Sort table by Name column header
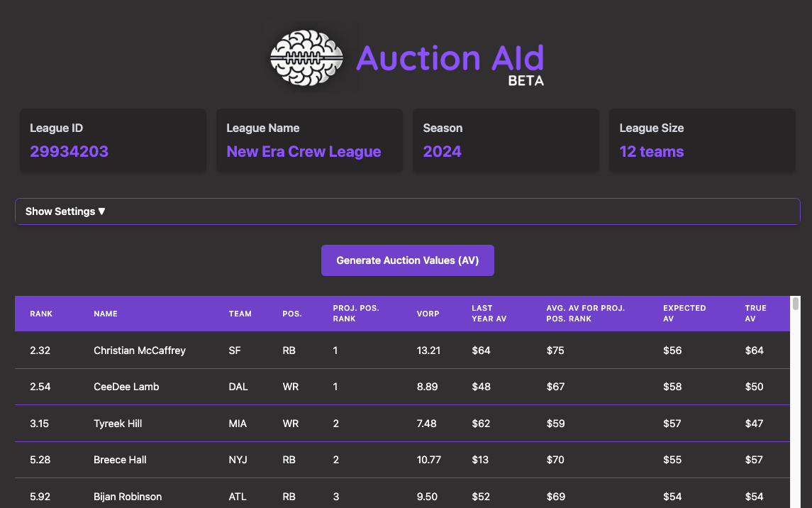The width and height of the screenshot is (812, 508). [x=106, y=314]
